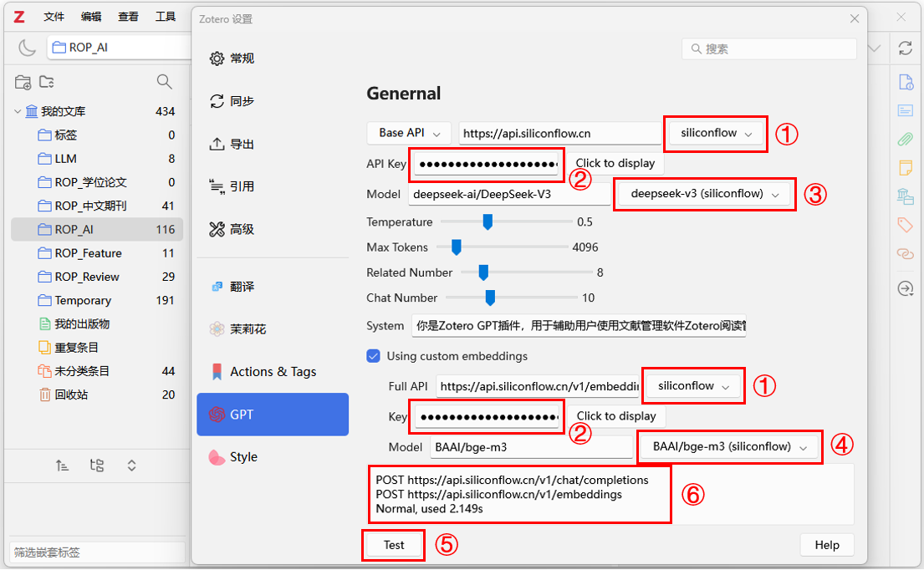Adjust the Related Number slider
The height and width of the screenshot is (570, 924).
[x=483, y=272]
